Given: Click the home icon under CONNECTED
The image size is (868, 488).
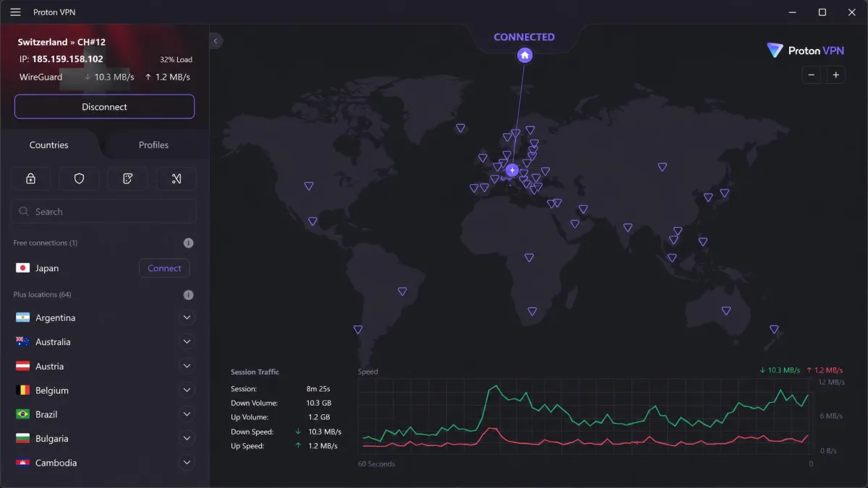Looking at the screenshot, I should [525, 55].
